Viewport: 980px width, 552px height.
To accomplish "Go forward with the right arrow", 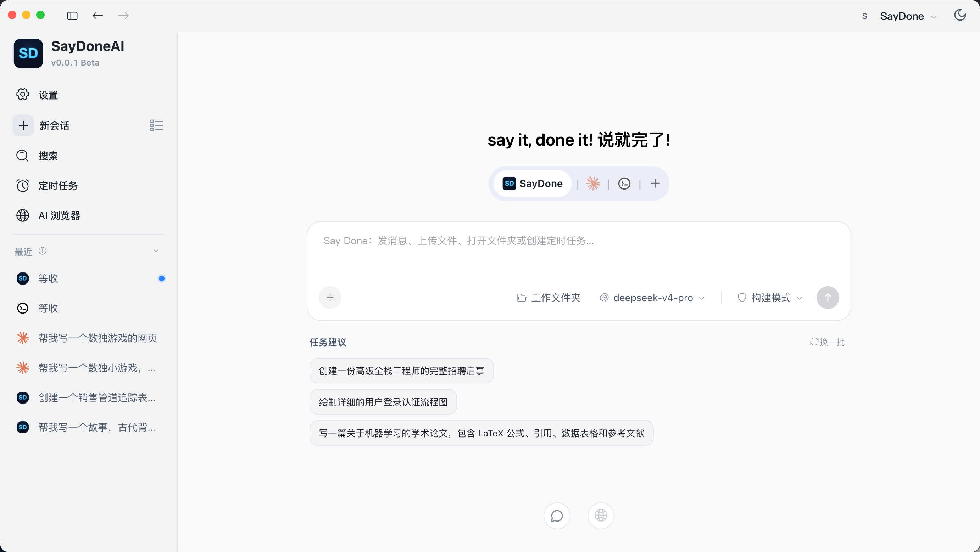I will tap(123, 16).
